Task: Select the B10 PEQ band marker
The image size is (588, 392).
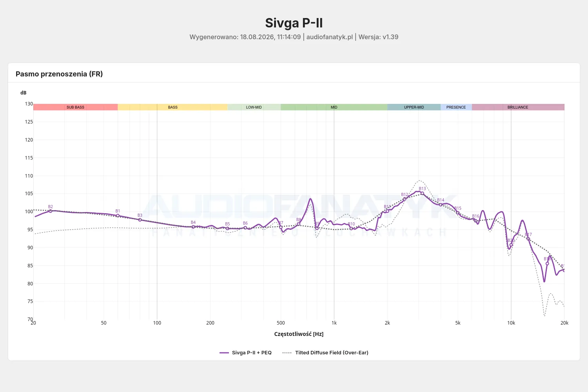Action: [x=351, y=229]
